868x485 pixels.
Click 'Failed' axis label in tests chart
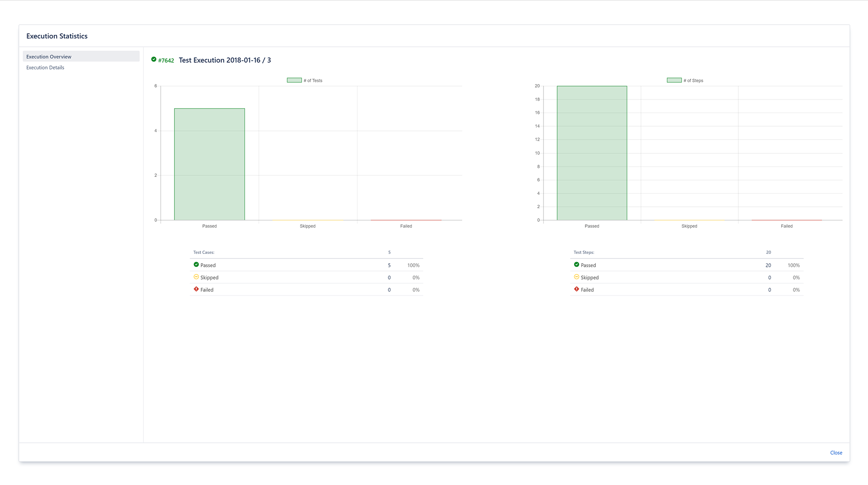pos(406,226)
